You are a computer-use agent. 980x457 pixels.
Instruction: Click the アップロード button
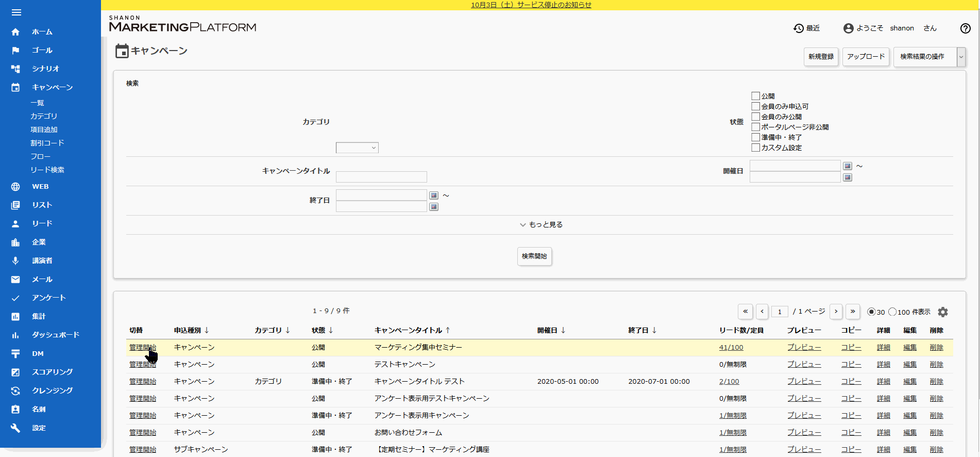[866, 57]
